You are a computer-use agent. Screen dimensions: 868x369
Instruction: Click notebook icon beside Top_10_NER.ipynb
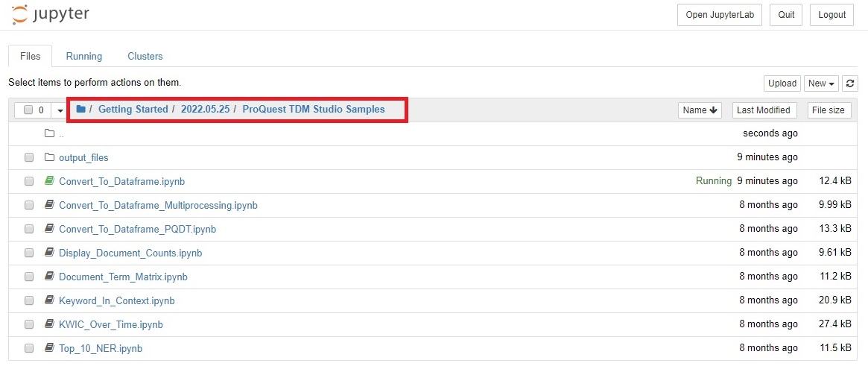(x=50, y=348)
